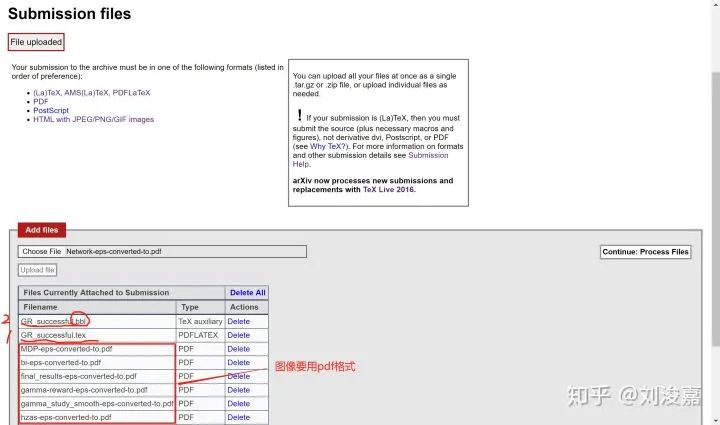Select the bi-eps-converted-to.pdf filename cell
This screenshot has width=720, height=425.
[x=97, y=363]
